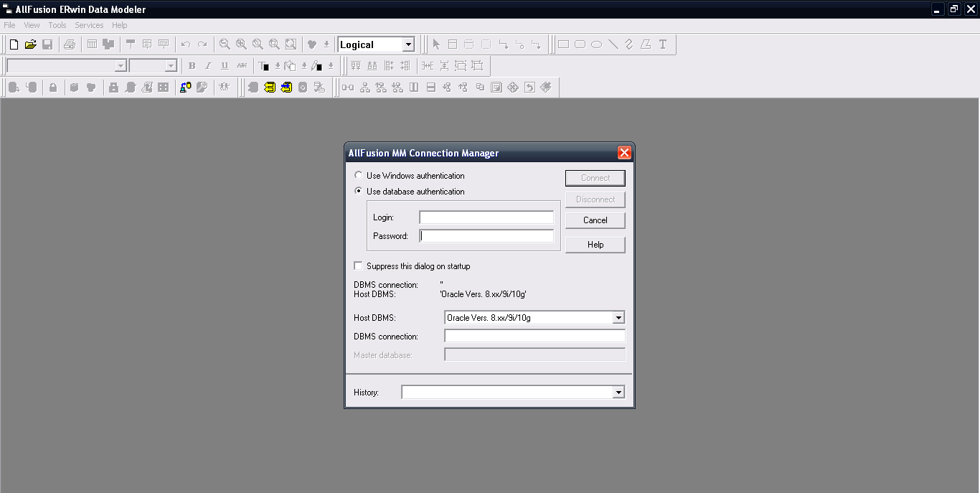Click the padlock Lock icon

click(x=53, y=88)
